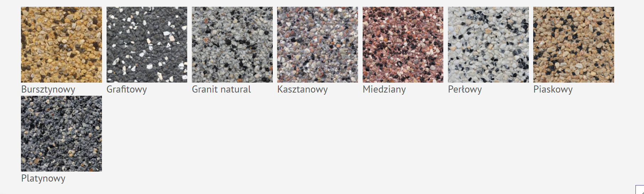Choose the Perłowy light stone sample

488,45
